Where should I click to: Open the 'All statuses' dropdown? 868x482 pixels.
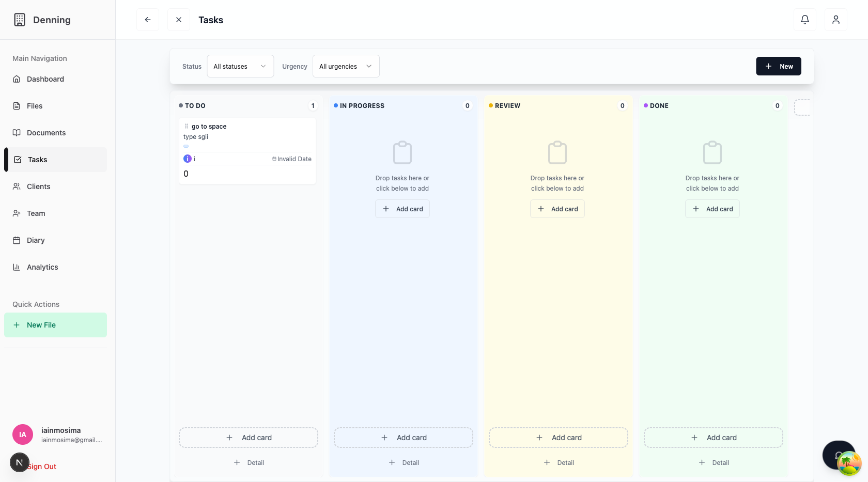coord(240,66)
